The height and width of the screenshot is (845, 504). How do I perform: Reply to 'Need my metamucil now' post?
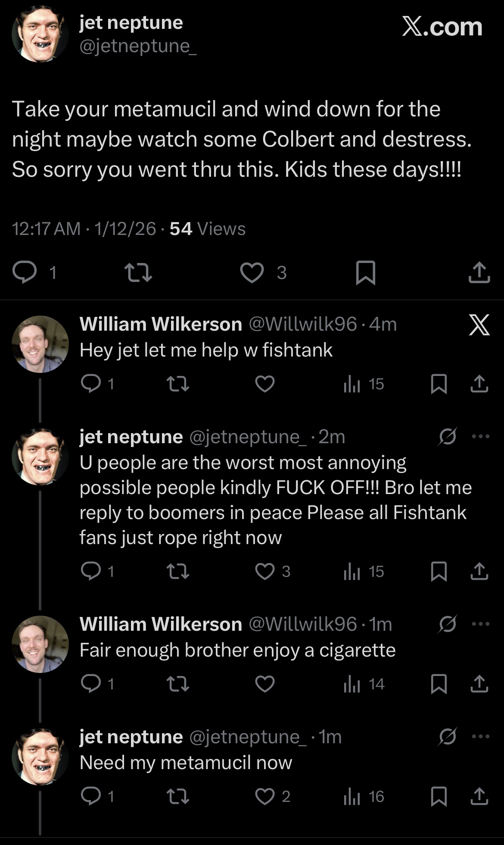click(91, 796)
